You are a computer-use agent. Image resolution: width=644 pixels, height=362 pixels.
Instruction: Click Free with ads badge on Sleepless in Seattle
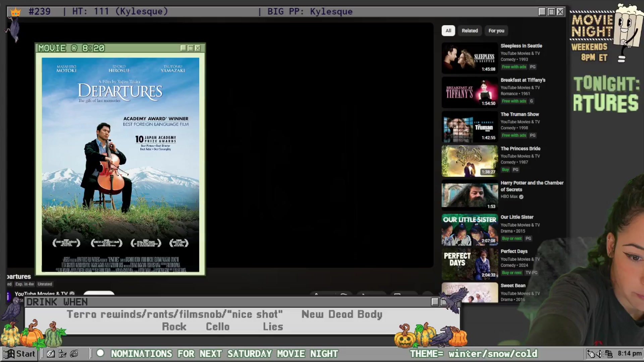pyautogui.click(x=514, y=67)
